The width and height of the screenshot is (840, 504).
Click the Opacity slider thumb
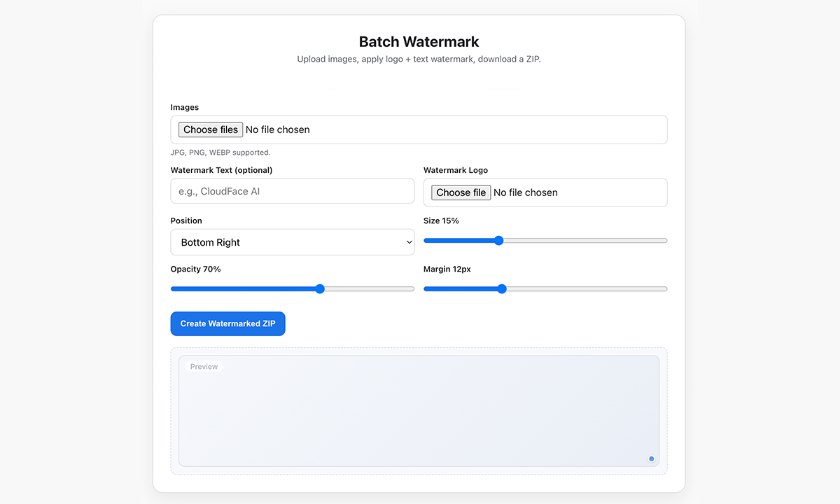tap(320, 288)
